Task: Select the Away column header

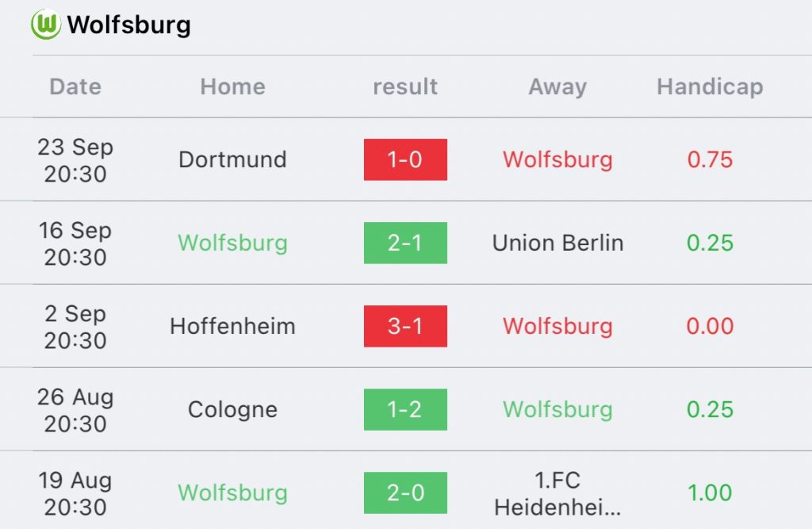Action: coord(557,86)
